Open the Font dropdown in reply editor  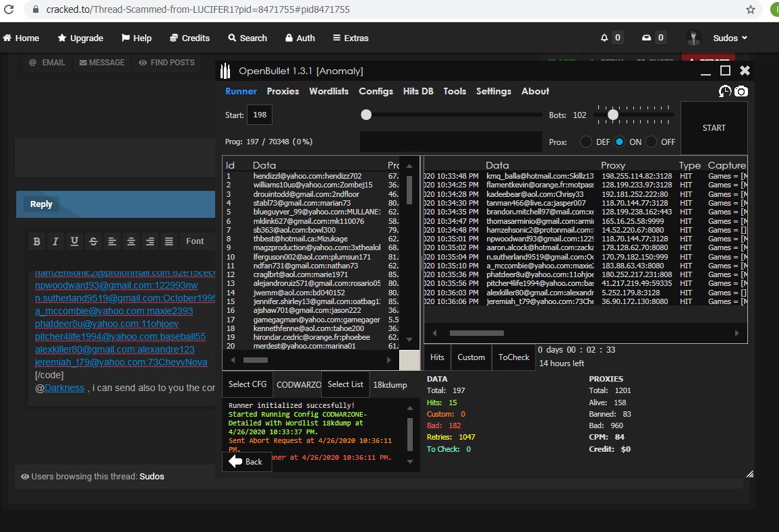195,241
